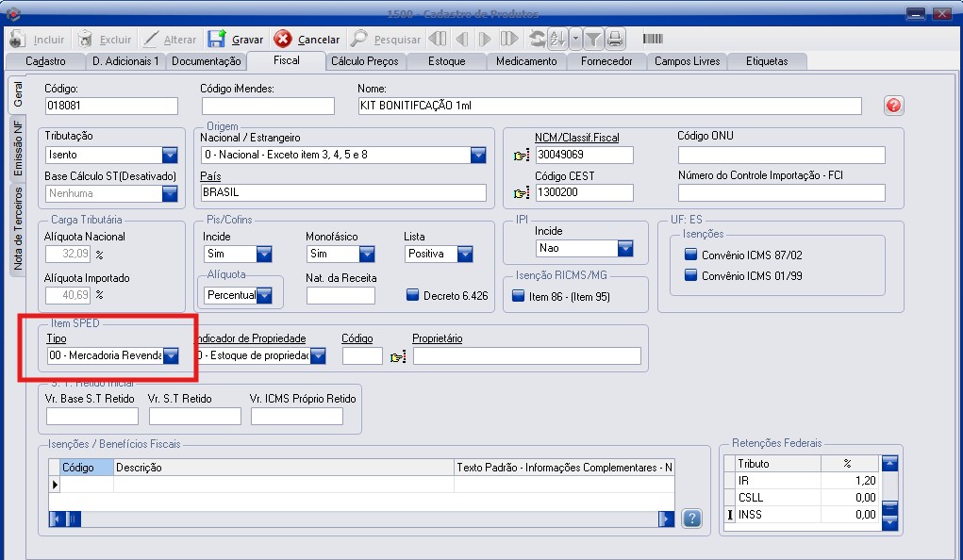963x560 pixels.
Task: Select the Emissão NF vertical tab
Action: pos(18,150)
